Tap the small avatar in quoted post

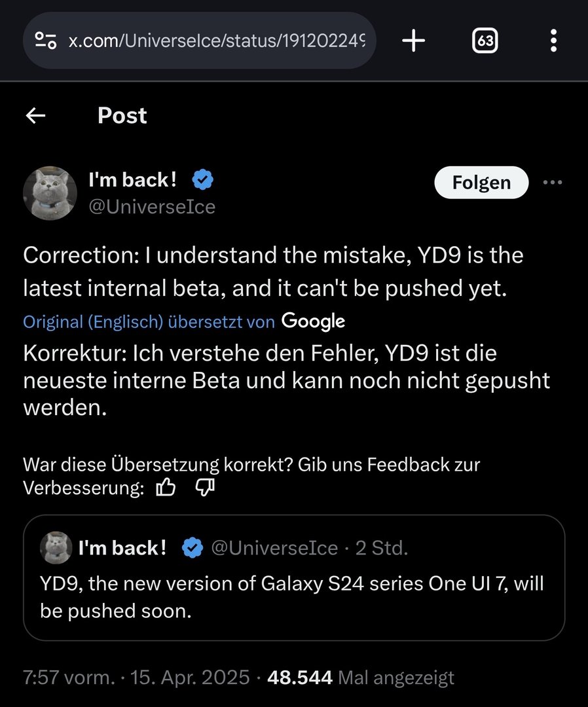[56, 547]
